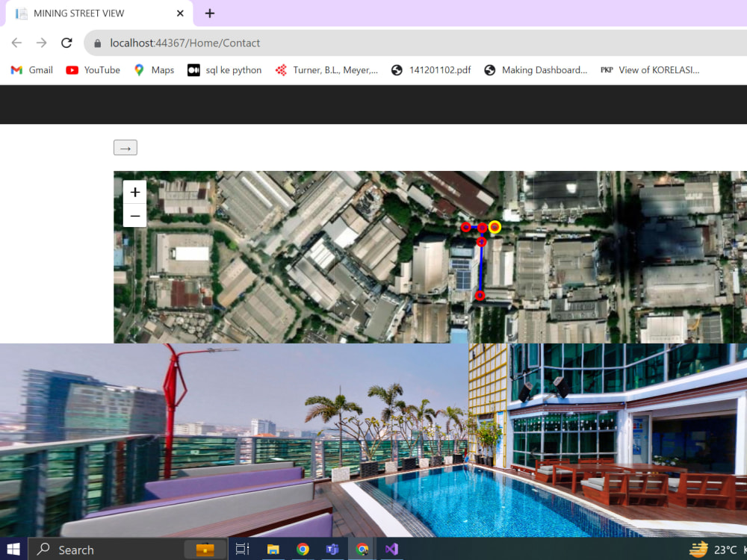Zoom in on the map
This screenshot has width=747, height=560.
(134, 192)
